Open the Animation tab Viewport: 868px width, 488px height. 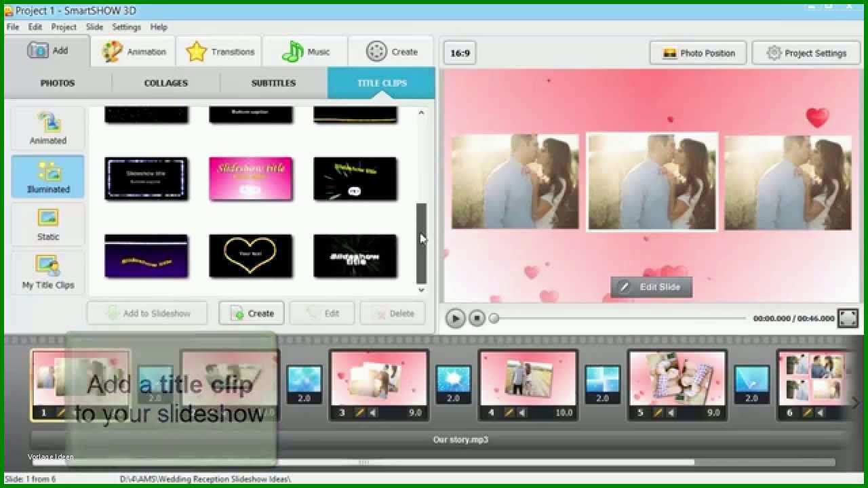coord(134,52)
